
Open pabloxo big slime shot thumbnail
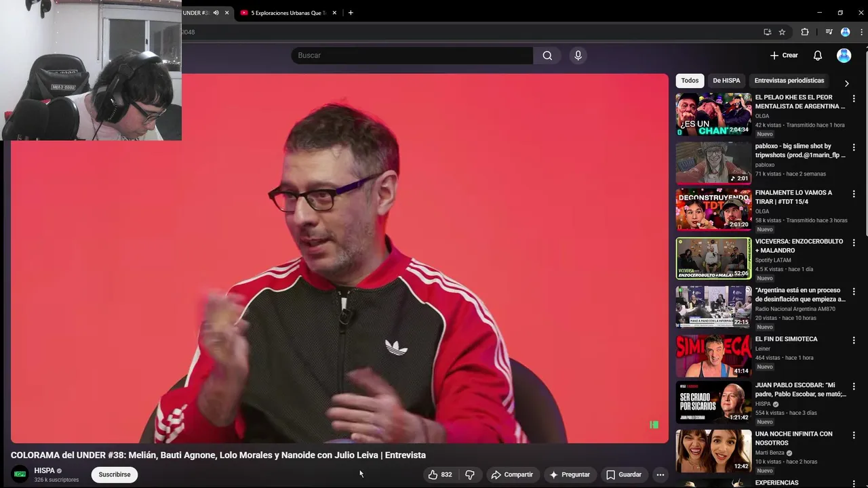click(713, 163)
